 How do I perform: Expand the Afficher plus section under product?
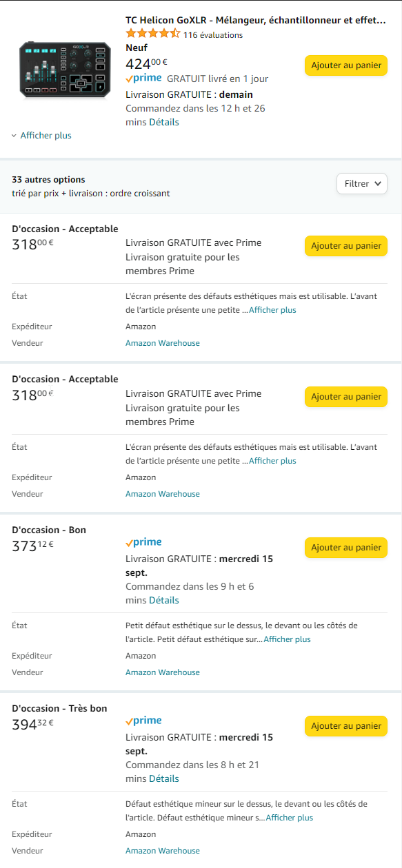tap(41, 136)
